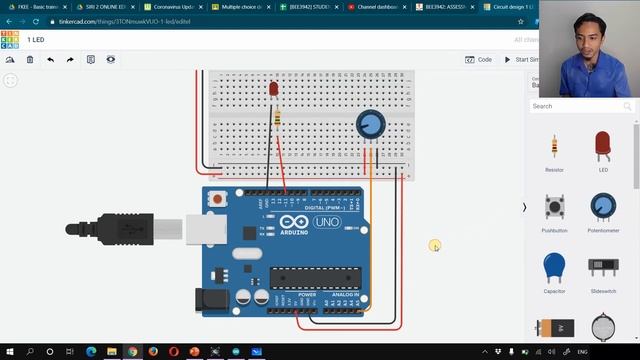The height and width of the screenshot is (360, 640).
Task: Click the ENG language indicator
Action: [582, 352]
